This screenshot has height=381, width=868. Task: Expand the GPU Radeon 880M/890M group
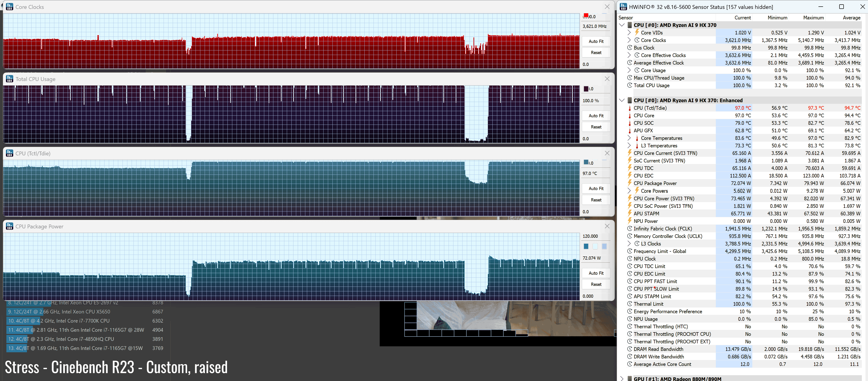[x=622, y=379]
